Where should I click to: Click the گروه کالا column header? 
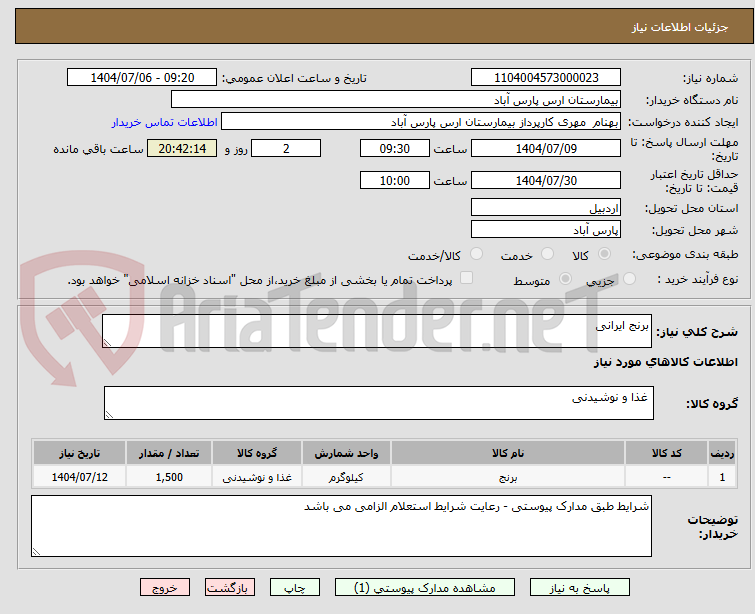(x=257, y=453)
